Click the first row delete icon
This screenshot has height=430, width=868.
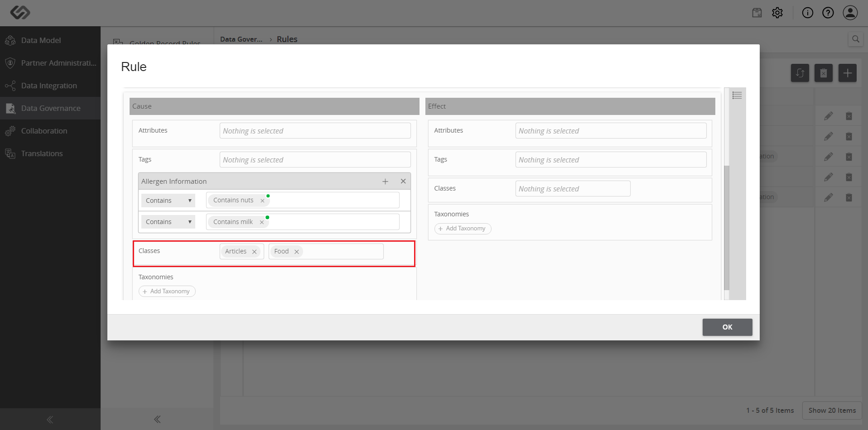(x=849, y=116)
